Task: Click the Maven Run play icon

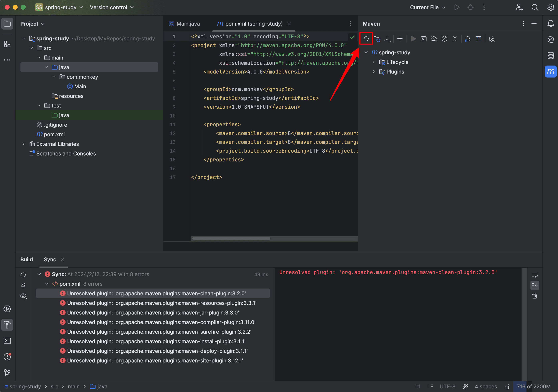Action: 413,39
